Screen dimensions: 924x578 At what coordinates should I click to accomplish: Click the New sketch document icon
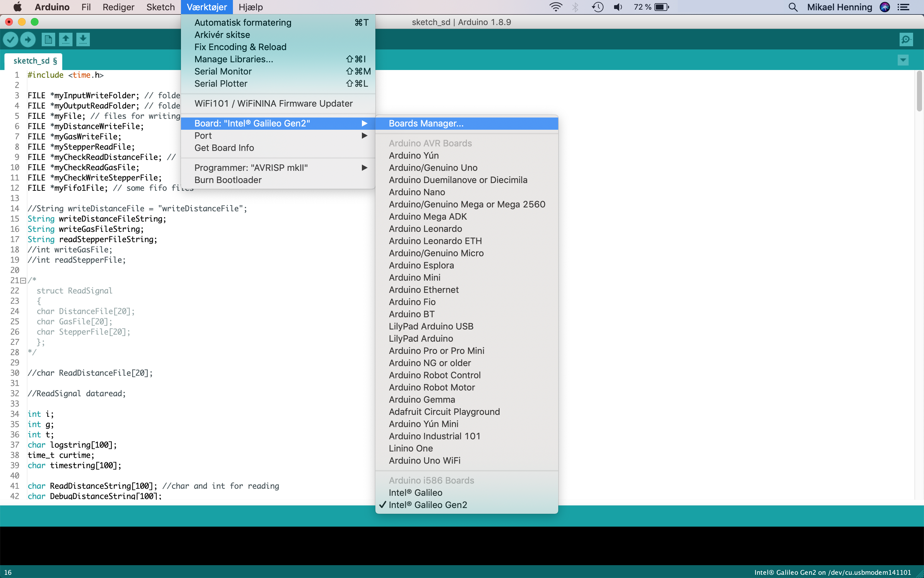tap(48, 39)
